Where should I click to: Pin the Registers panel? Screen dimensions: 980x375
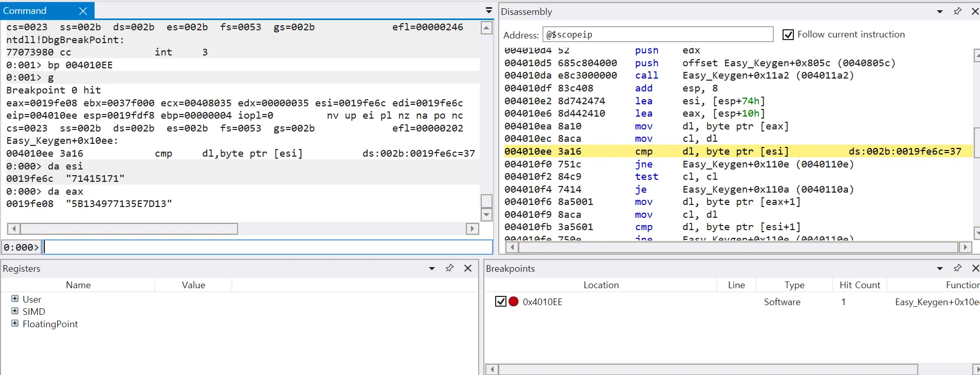coord(449,268)
